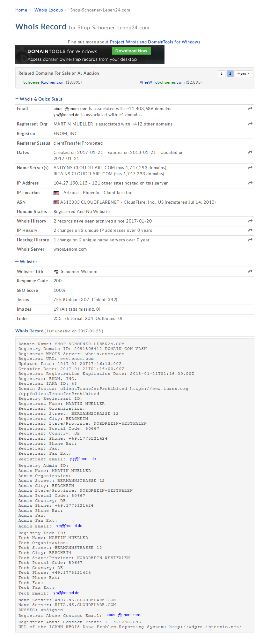The image size is (263, 644).
Task: Click the Website Title arrow icon
Action: [x=250, y=271]
